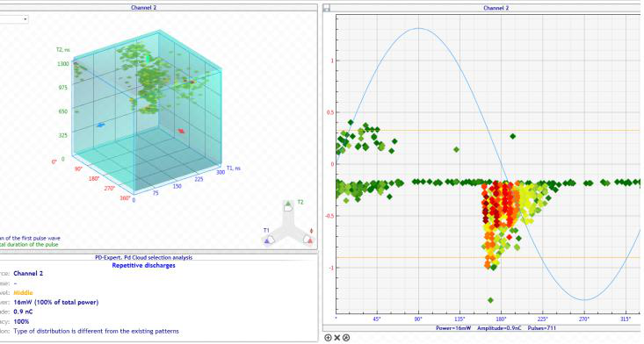Click the Channel 2 title of the 3D panel
The width and height of the screenshot is (644, 344).
144,7
